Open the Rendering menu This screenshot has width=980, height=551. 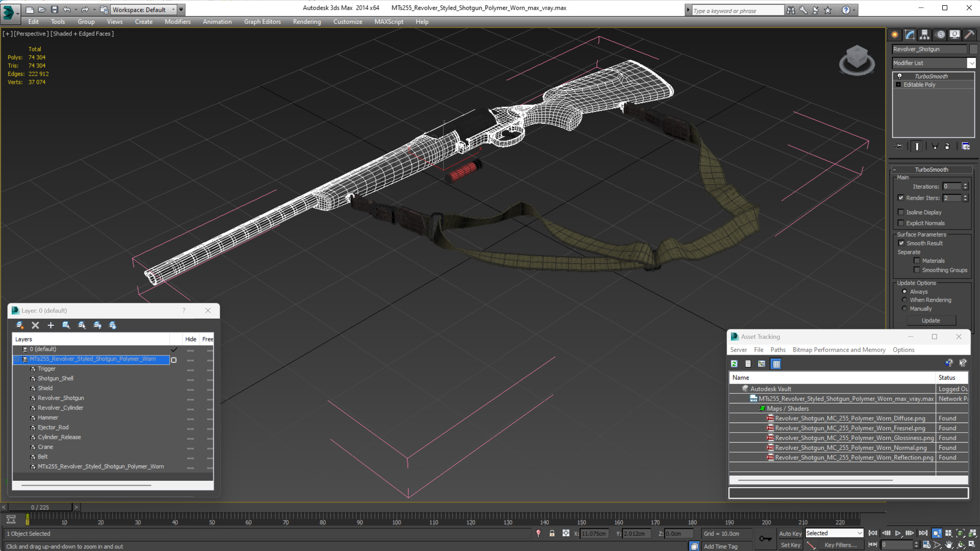coord(307,22)
